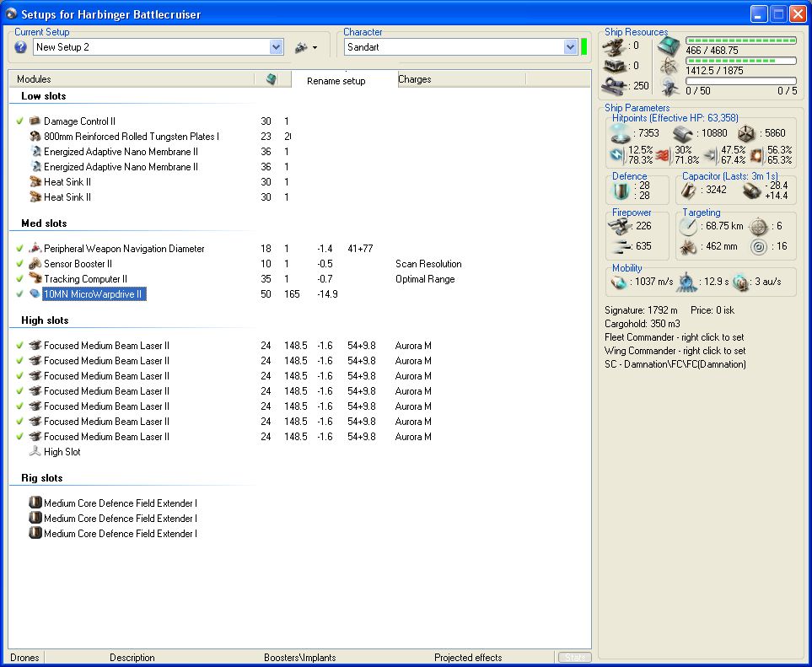The width and height of the screenshot is (812, 667).
Task: Toggle the last Focused Medium Beam Laser II checkmark
Action: click(19, 436)
